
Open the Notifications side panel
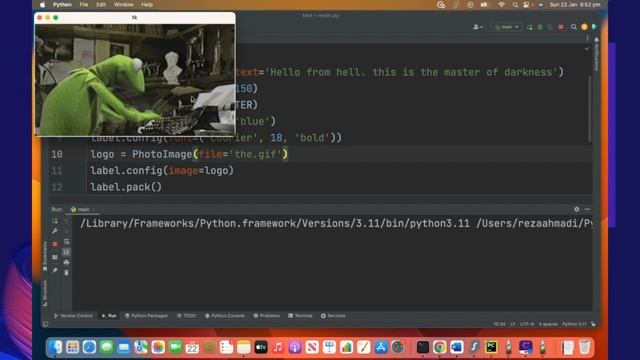coord(596,54)
